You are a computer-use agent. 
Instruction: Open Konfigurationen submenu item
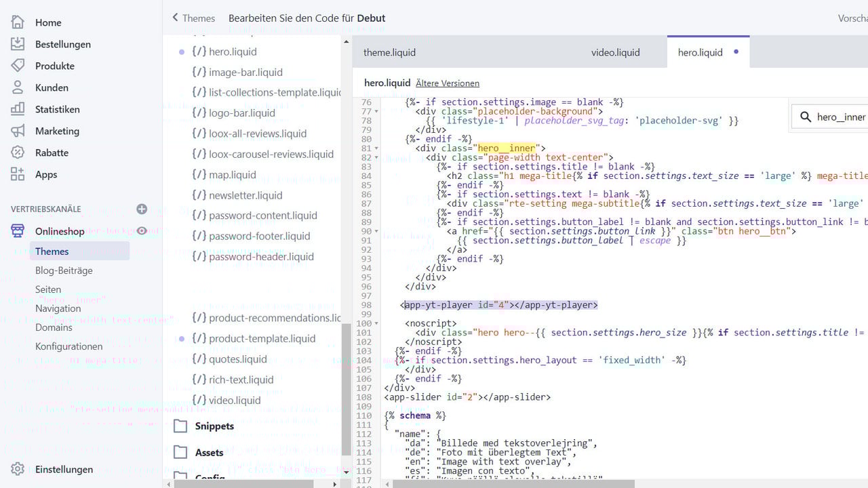(69, 346)
